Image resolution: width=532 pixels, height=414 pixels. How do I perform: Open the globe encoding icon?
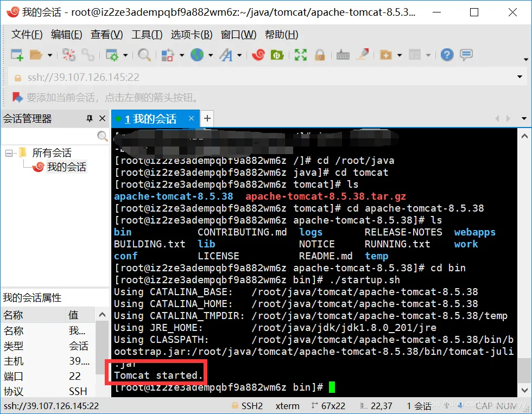(197, 55)
